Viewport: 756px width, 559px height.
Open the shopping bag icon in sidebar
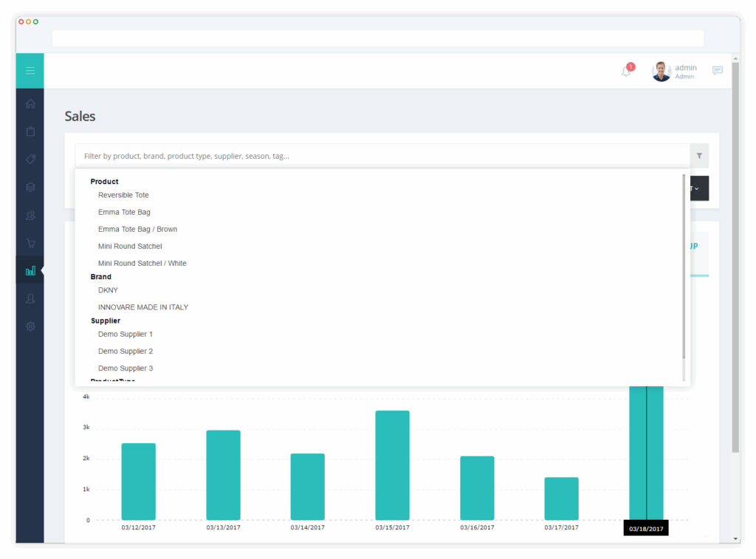[30, 131]
